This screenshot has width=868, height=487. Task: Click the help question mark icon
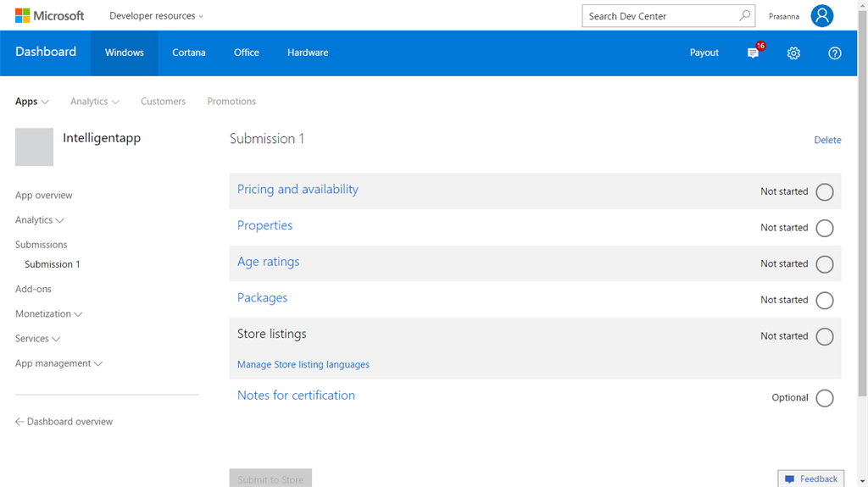click(x=834, y=53)
